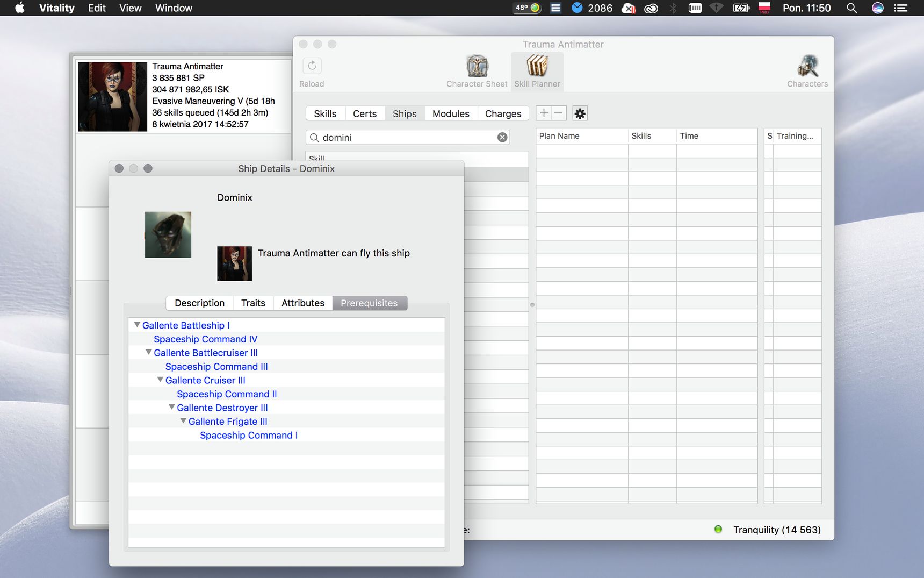This screenshot has height=578, width=924.
Task: Click the Tranquility (14 563) status text
Action: (x=777, y=530)
